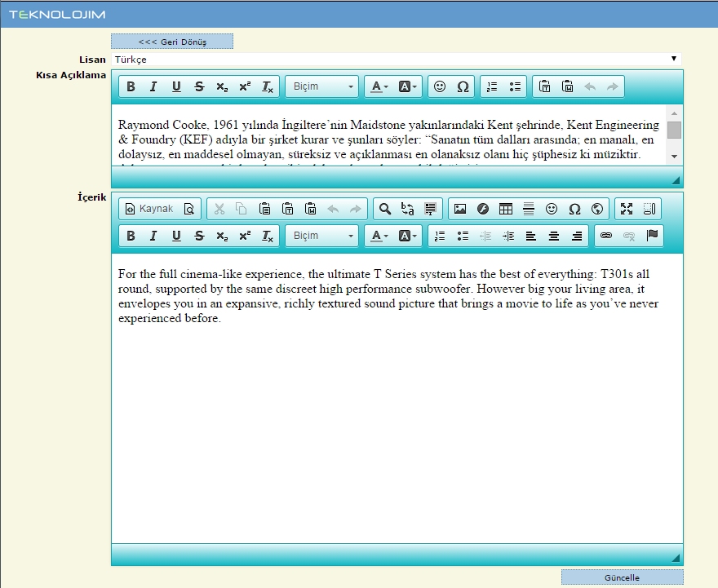Click into the Kısa Açıklama text about Raymond Cooke
This screenshot has height=588, width=718.
coord(388,139)
